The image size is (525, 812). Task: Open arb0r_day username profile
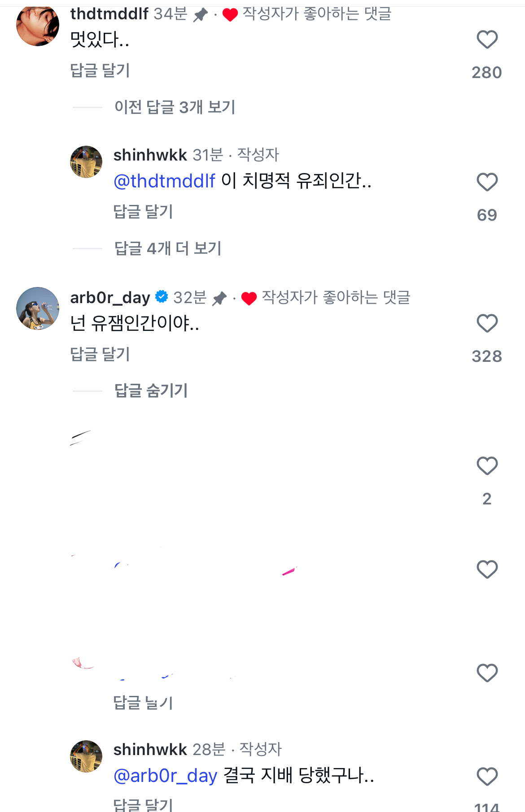(x=110, y=297)
